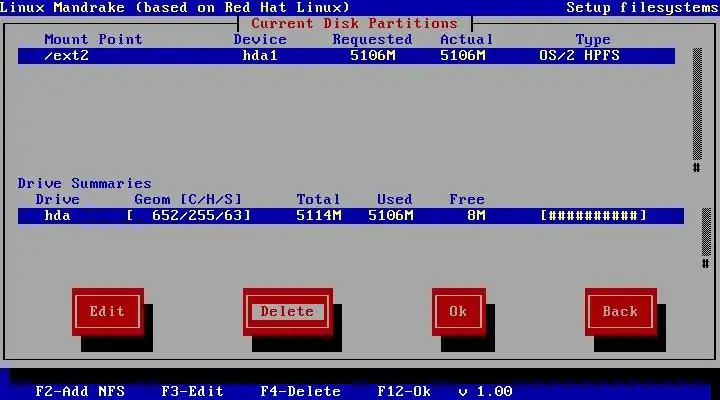
Task: Click the hda usage bar of hash marks
Action: [x=594, y=216]
